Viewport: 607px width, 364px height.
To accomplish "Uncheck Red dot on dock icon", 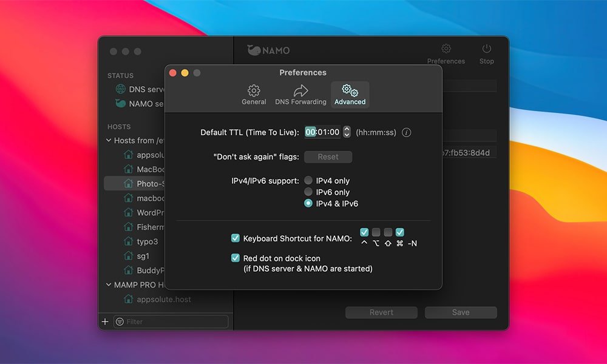I will (236, 258).
